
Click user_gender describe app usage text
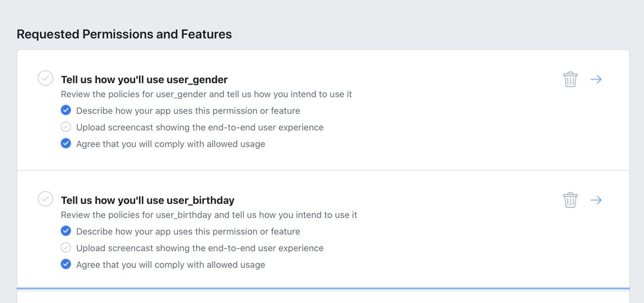pyautogui.click(x=188, y=111)
